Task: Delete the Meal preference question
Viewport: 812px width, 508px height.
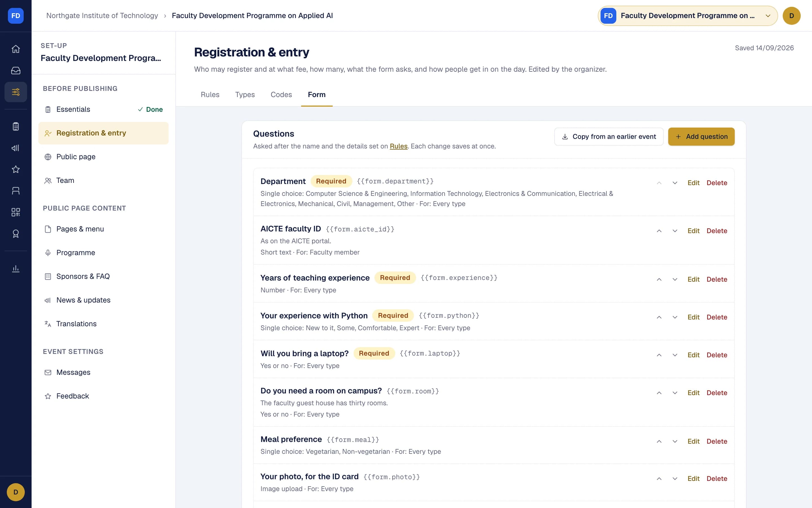Action: click(717, 441)
